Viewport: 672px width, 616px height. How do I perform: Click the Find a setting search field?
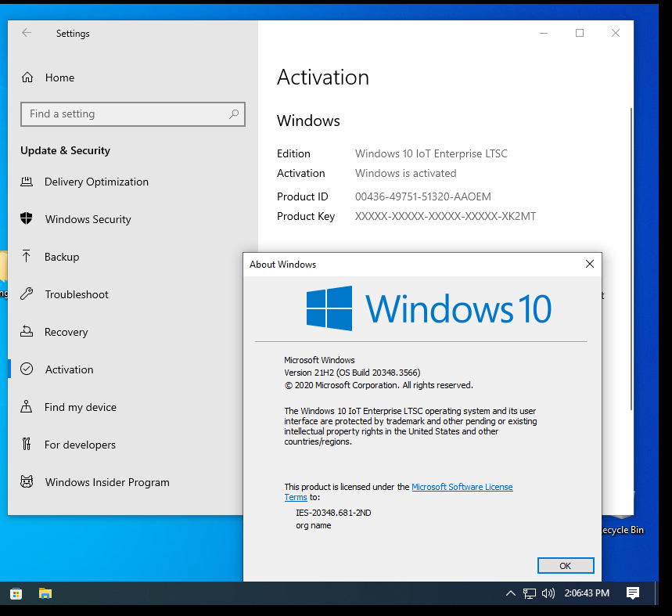coord(133,114)
